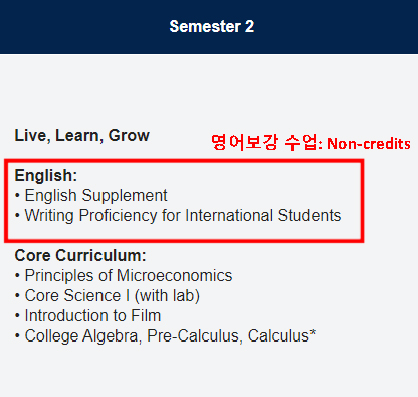Click the red Korean Non-credits annotation

coord(311,143)
